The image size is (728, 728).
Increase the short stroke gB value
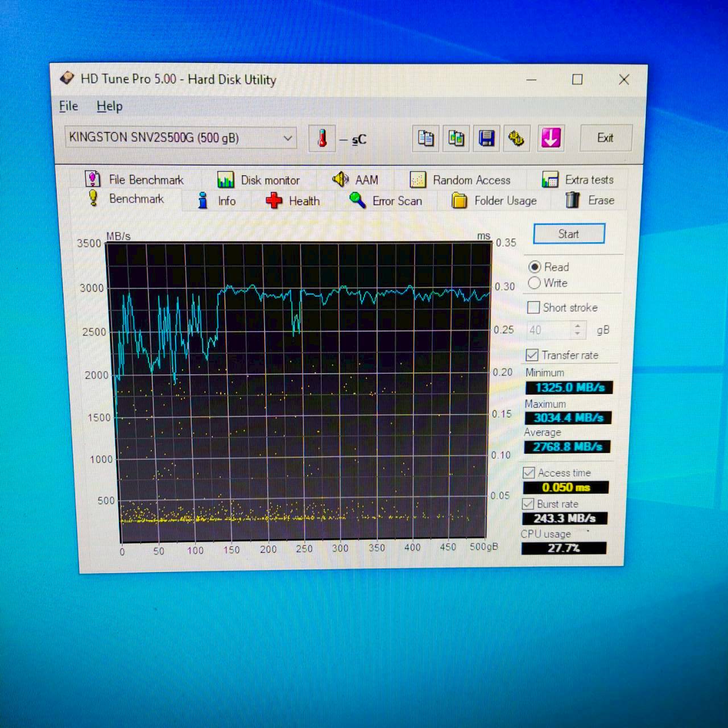point(578,326)
